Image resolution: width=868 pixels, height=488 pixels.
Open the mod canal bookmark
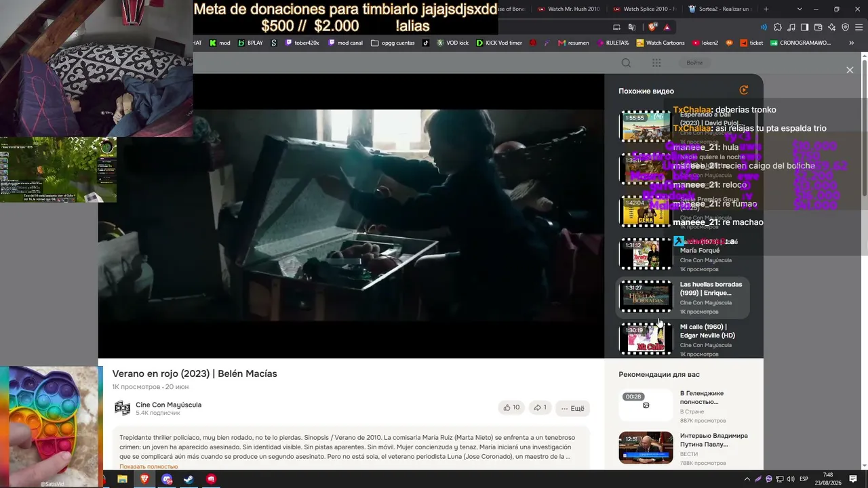coord(345,43)
